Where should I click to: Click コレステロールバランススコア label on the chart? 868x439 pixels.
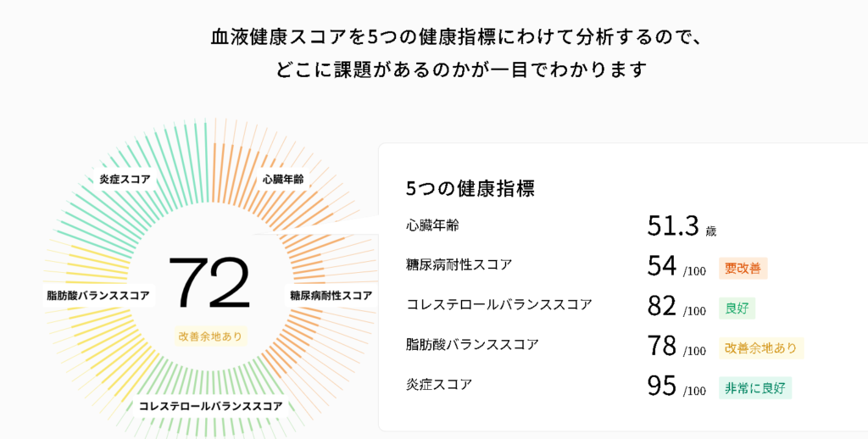pyautogui.click(x=210, y=406)
